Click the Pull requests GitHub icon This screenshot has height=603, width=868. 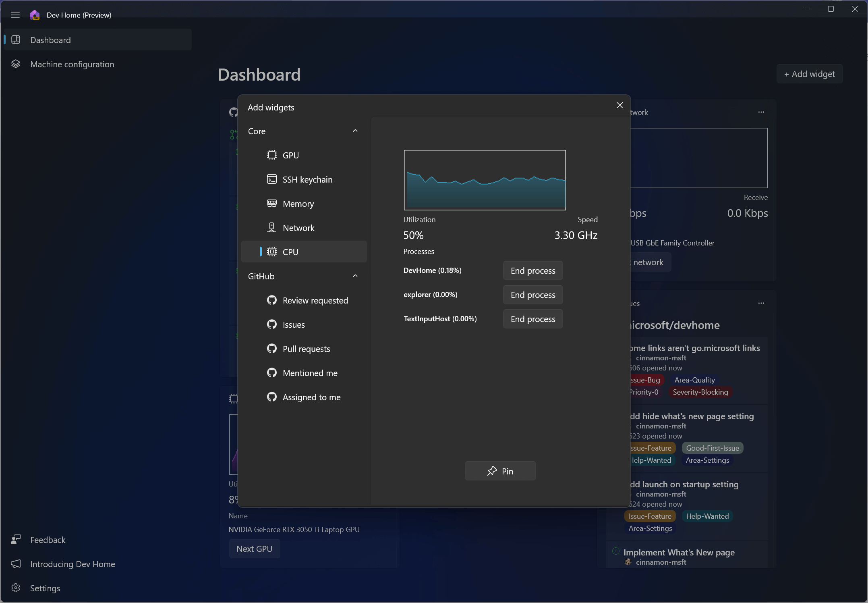point(271,348)
